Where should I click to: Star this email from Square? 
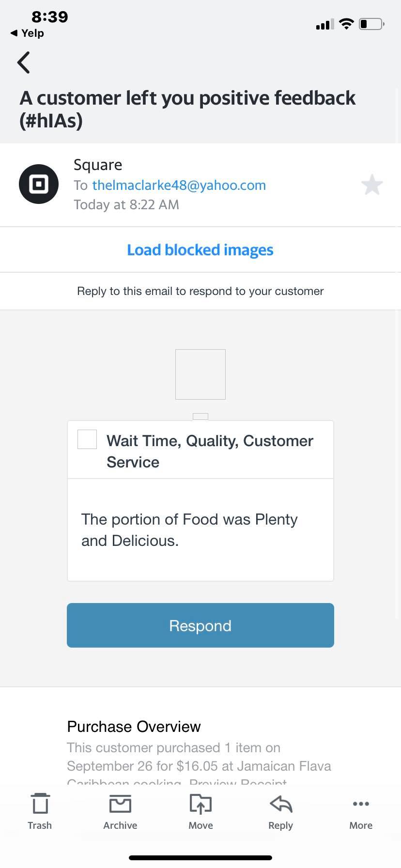click(372, 185)
